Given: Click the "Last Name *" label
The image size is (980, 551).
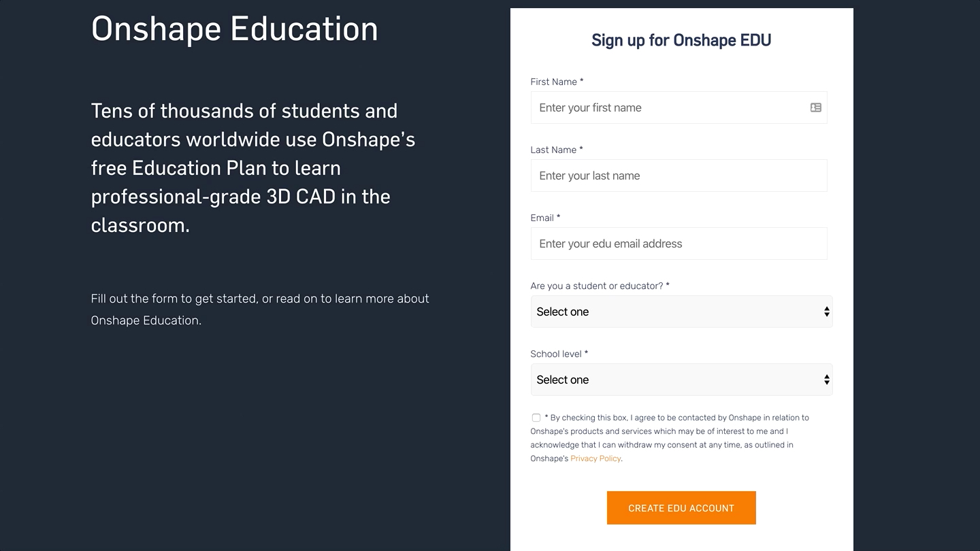Looking at the screenshot, I should coord(557,150).
